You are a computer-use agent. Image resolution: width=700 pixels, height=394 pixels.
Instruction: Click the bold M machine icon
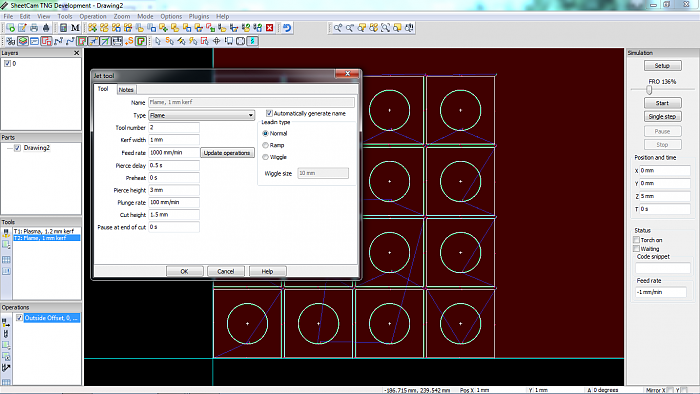pos(75,28)
